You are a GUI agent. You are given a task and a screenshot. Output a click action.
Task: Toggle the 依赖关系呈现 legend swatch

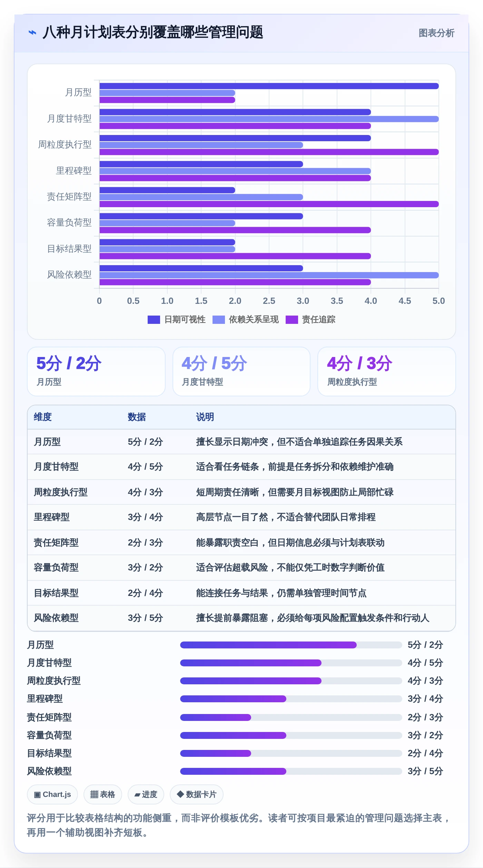(x=219, y=320)
